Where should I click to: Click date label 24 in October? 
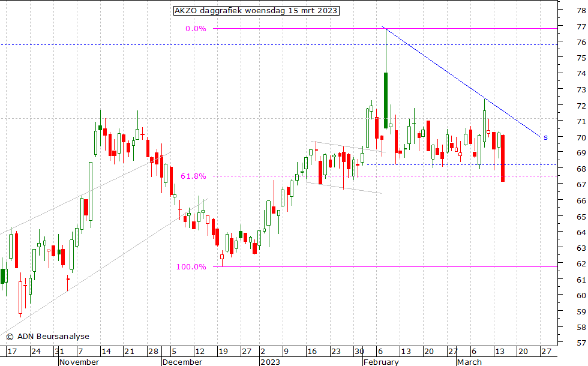point(35,352)
